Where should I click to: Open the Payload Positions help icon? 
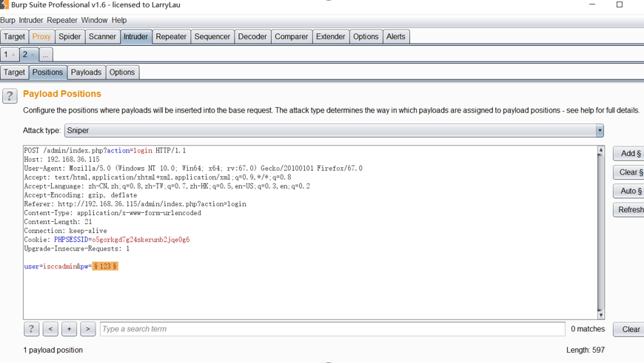(x=10, y=96)
